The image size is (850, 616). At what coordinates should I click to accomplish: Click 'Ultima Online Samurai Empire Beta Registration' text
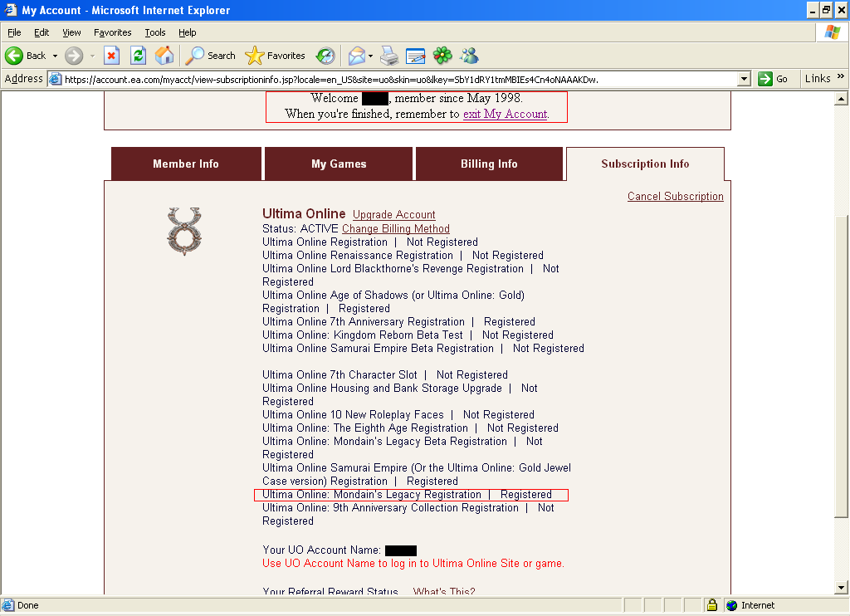pyautogui.click(x=378, y=348)
